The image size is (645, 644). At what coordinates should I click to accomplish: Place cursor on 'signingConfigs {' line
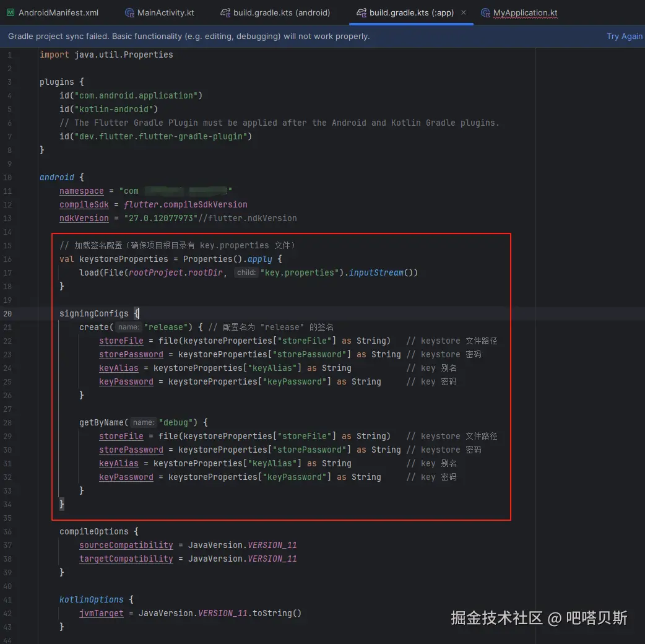pyautogui.click(x=99, y=313)
